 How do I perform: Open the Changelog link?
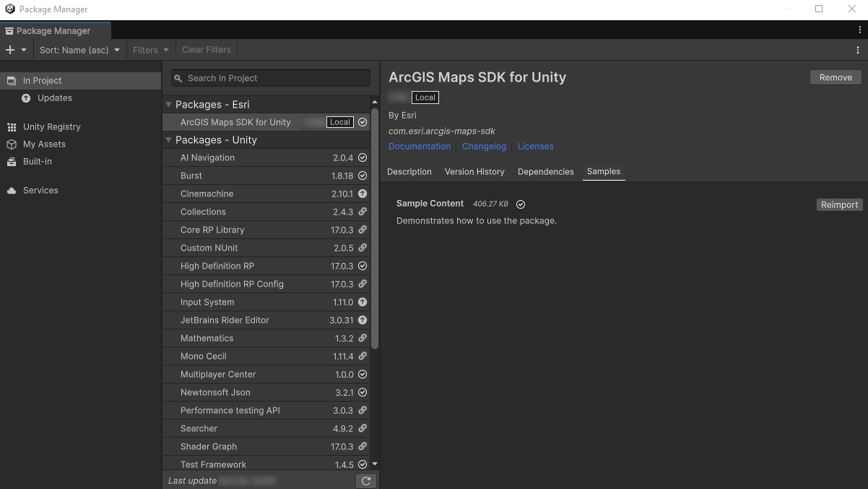point(484,146)
